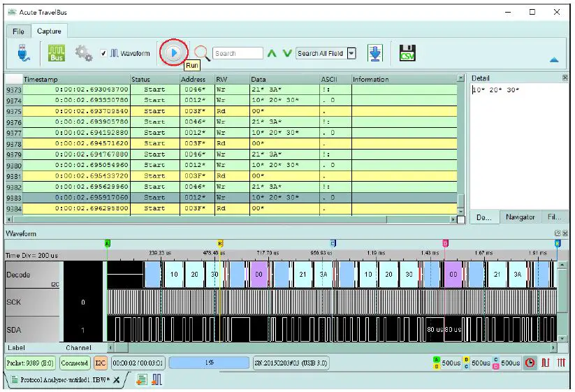This screenshot has width=575, height=392.
Task: Jump to next search result arrow
Action: pyautogui.click(x=286, y=53)
